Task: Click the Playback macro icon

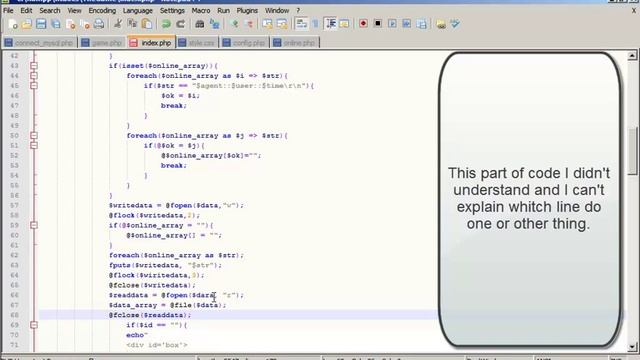Action: tap(392, 24)
